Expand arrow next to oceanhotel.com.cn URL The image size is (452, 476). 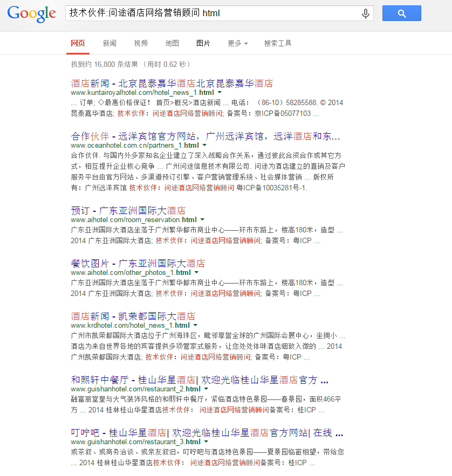pos(204,145)
